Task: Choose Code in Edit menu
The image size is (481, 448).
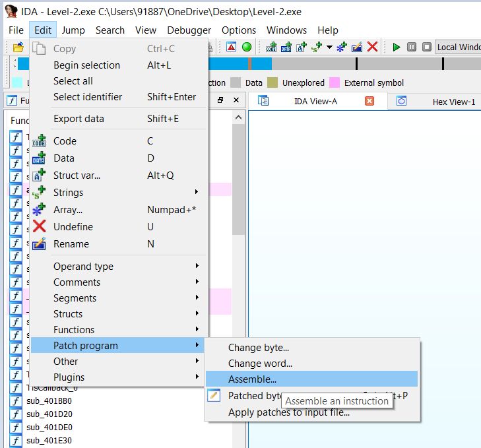Action: 119,141
